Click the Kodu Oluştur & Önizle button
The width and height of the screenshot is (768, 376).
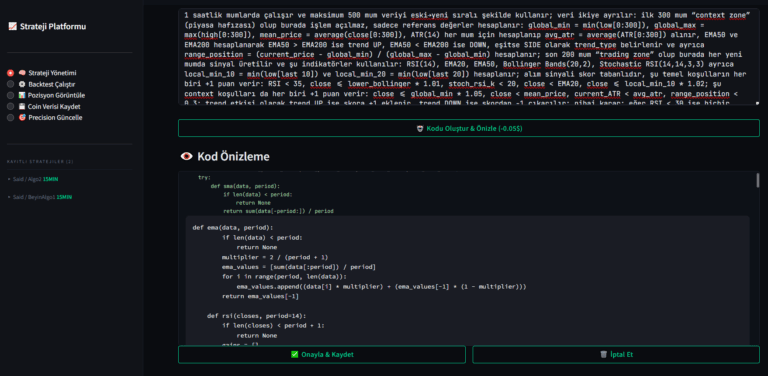point(469,128)
